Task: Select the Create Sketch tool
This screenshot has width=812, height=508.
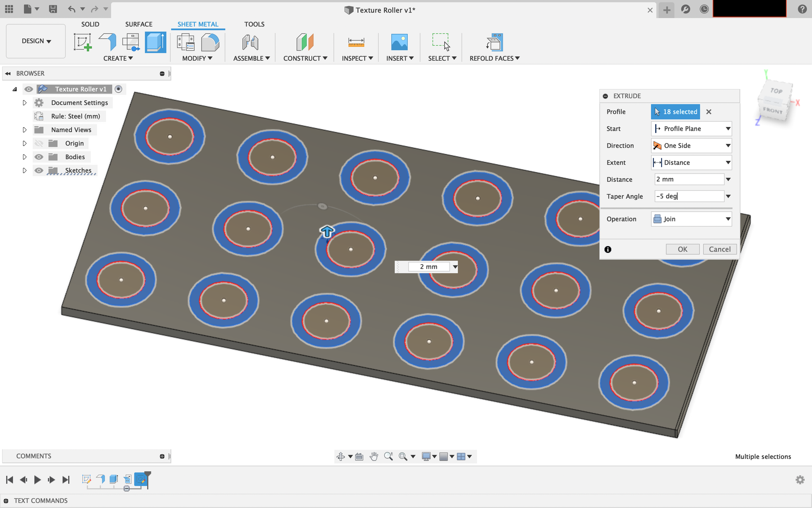Action: 83,42
